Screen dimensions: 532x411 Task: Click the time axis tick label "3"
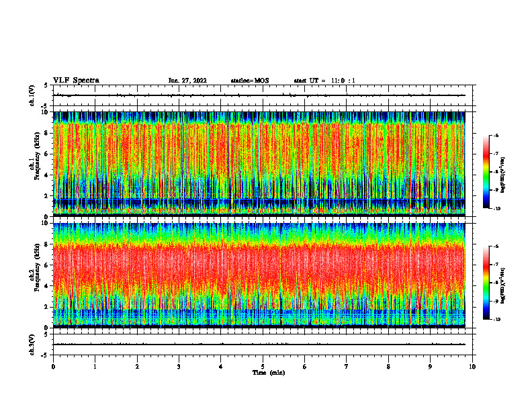click(179, 367)
